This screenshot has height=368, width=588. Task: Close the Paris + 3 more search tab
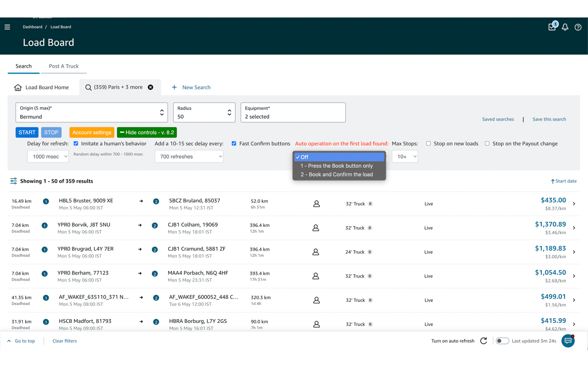150,87
